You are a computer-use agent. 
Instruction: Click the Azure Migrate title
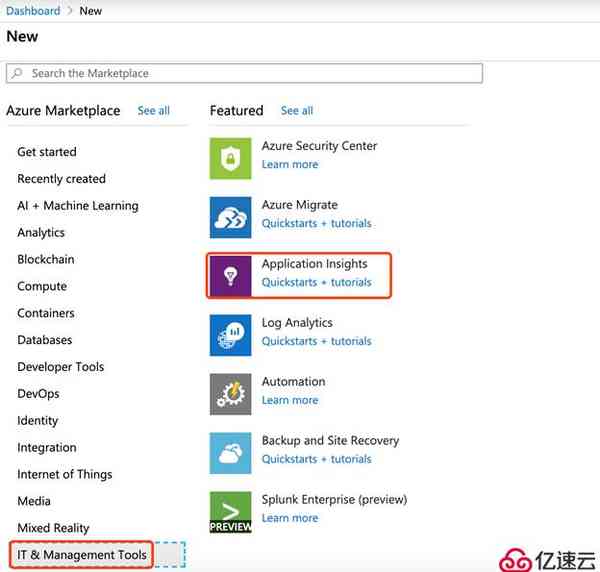tap(300, 205)
